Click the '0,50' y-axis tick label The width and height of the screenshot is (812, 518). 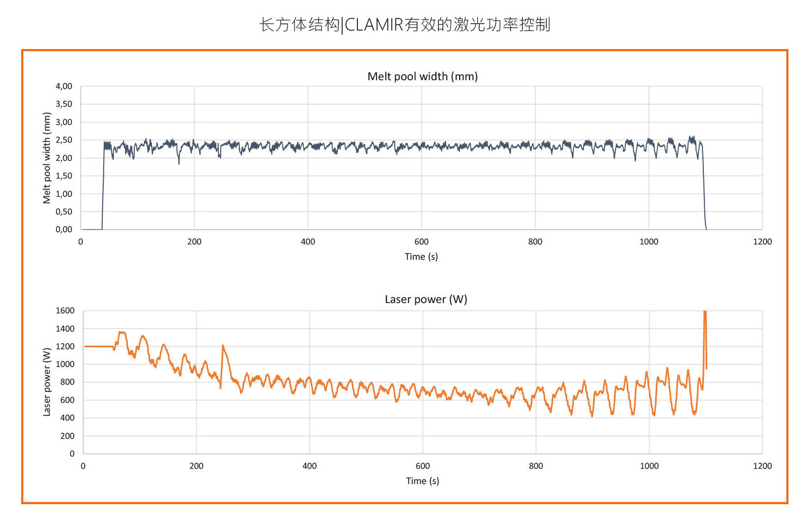pyautogui.click(x=64, y=212)
